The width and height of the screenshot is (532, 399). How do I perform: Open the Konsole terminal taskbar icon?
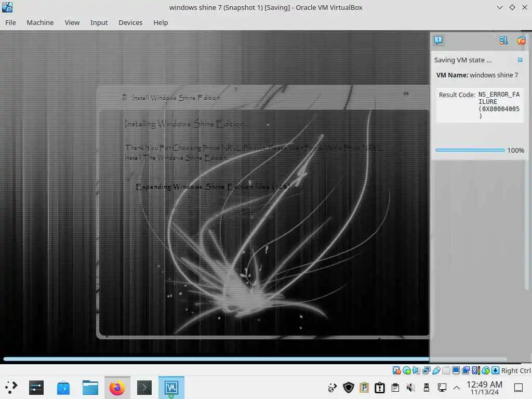(144, 387)
